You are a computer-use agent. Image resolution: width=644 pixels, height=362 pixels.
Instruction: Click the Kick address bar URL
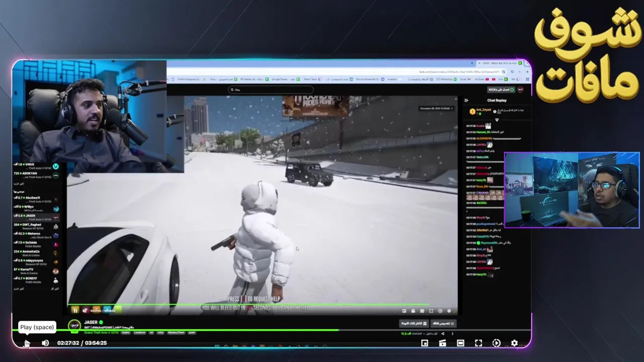point(459,72)
